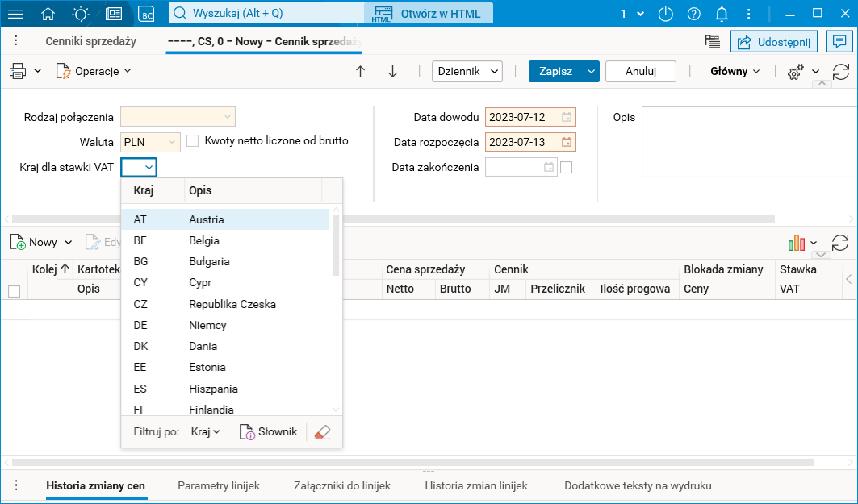Click Otwórz w HTML button
This screenshot has width=858, height=504.
[x=429, y=14]
